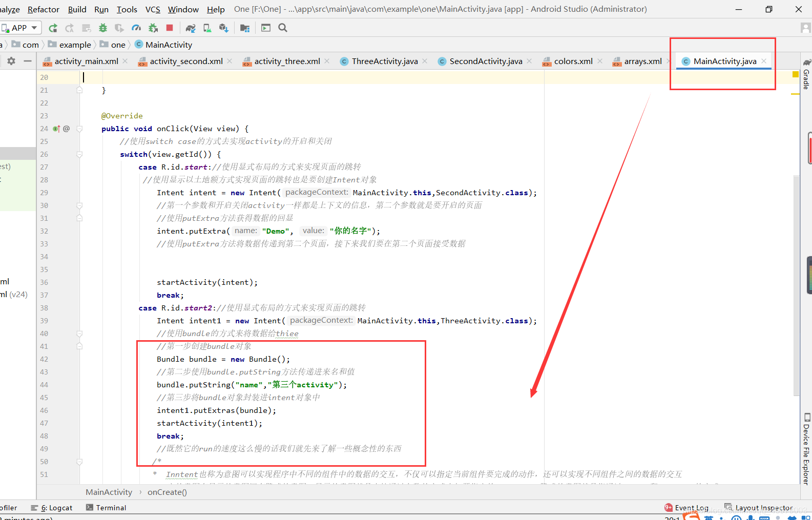This screenshot has height=520, width=812.
Task: Open the SDK Manager icon
Action: (224, 28)
